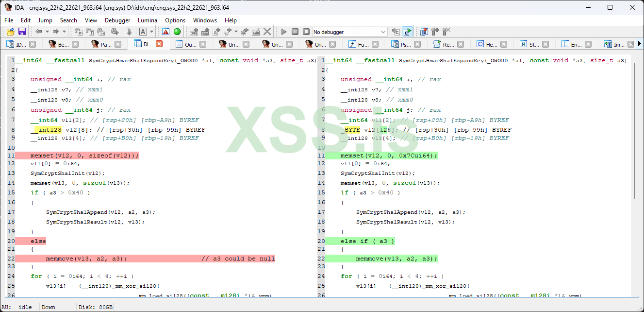
Task: Save the database using the disk icon
Action: pos(21,31)
